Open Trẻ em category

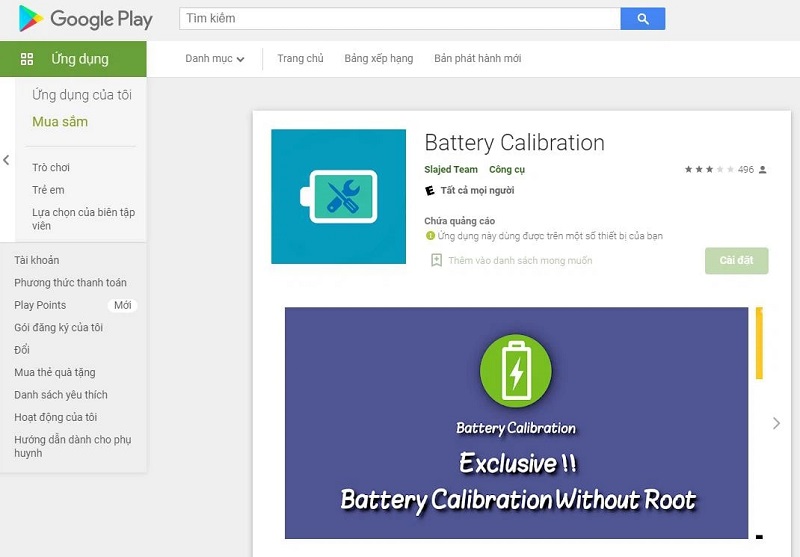(48, 190)
